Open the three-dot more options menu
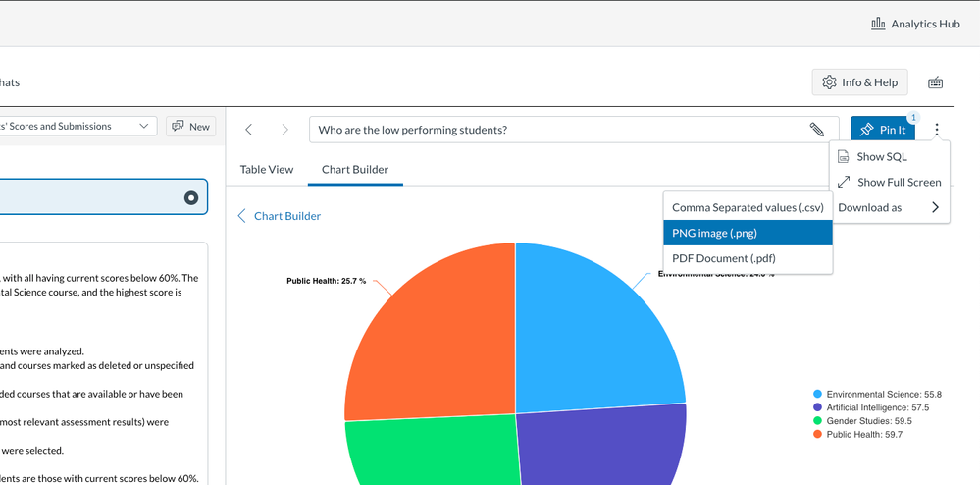This screenshot has width=980, height=485. (938, 130)
